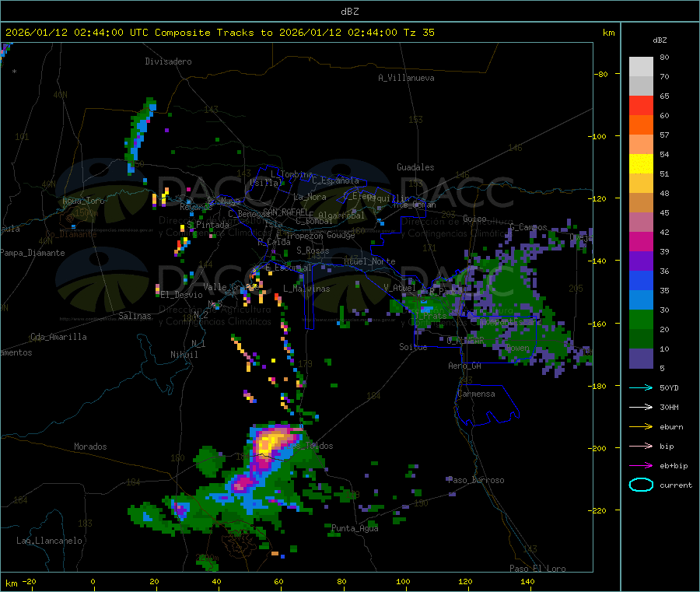Click the magenta eb+bip arrow legend icon

point(641,466)
